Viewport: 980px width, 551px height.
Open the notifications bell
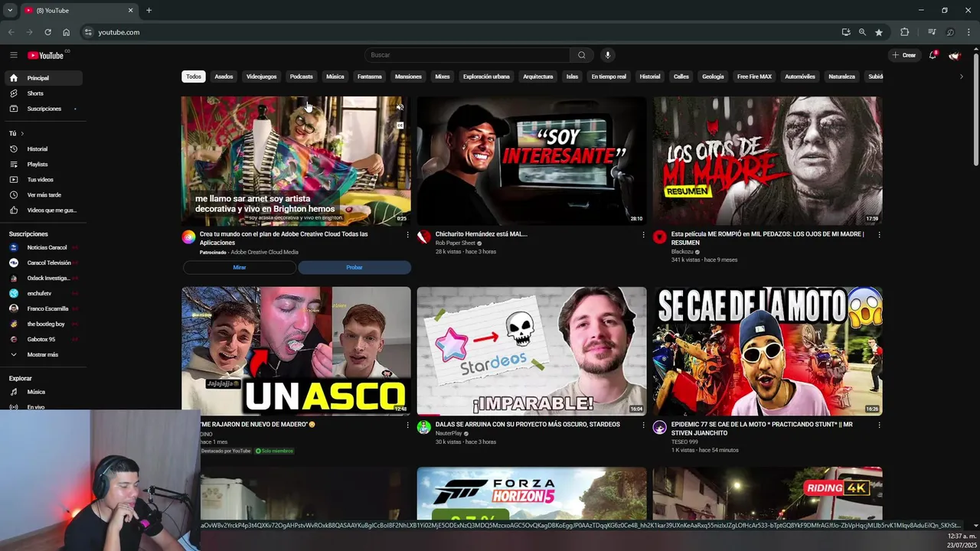(933, 55)
